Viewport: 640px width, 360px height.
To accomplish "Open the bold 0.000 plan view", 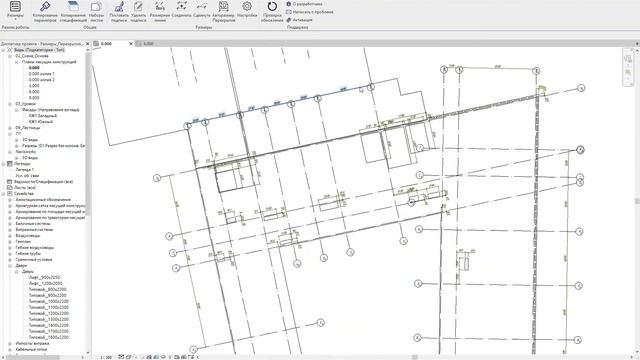I will coord(34,68).
